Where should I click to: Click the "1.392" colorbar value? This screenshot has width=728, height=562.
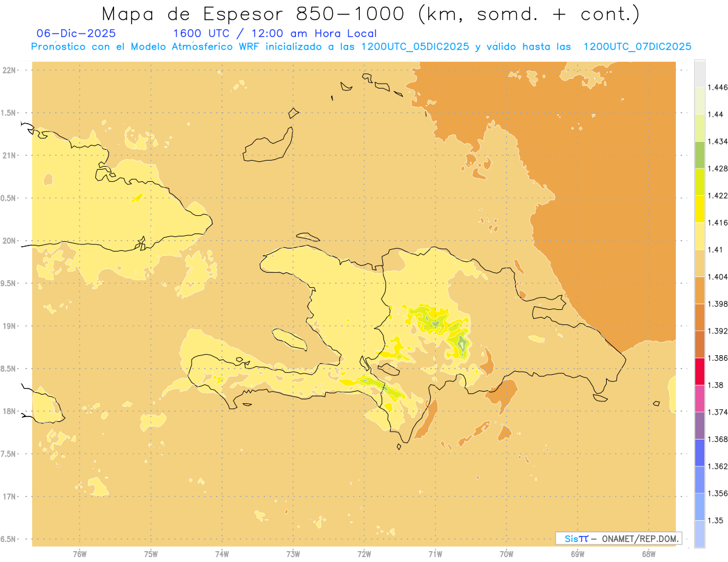[x=718, y=331]
